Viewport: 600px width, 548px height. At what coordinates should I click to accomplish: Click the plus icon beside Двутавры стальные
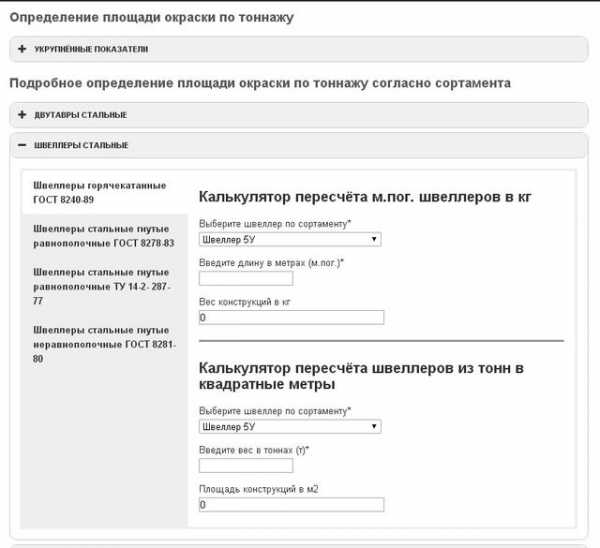coord(21,114)
